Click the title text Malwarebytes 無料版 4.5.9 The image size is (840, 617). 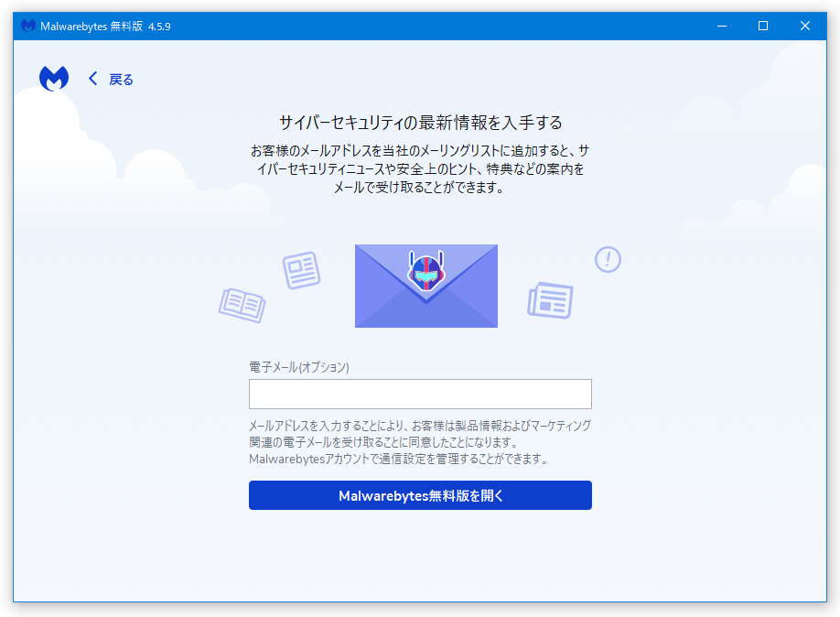[x=105, y=27]
